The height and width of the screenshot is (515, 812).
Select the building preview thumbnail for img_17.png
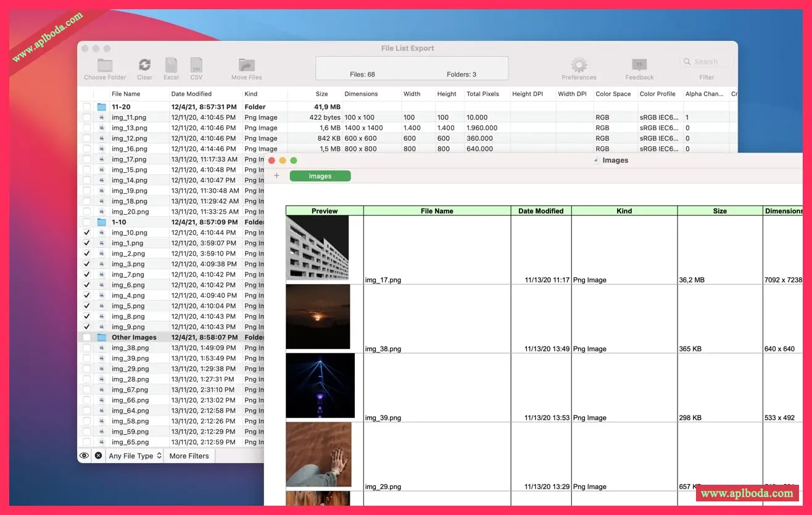tap(318, 248)
